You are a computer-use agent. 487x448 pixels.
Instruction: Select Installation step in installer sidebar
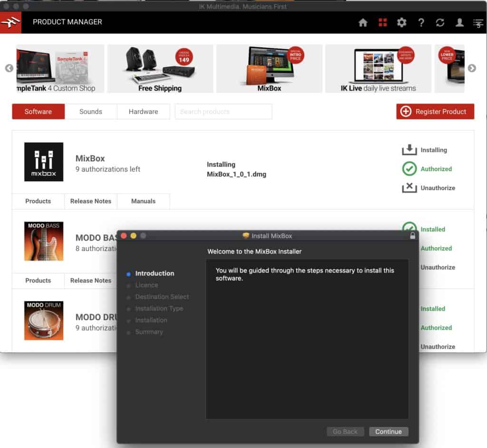pos(151,320)
